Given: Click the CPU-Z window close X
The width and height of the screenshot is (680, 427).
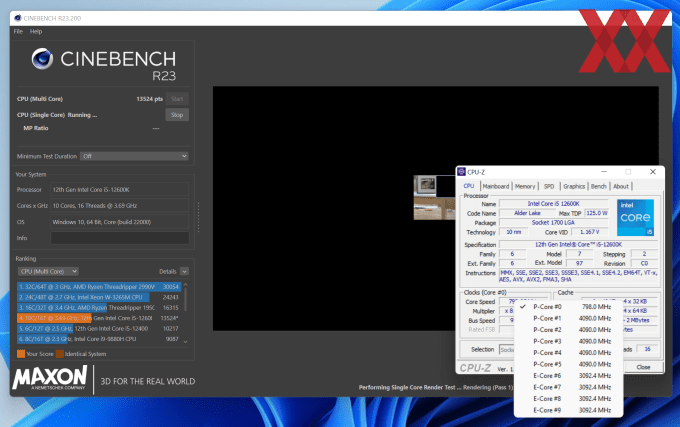Looking at the screenshot, I should tap(653, 172).
